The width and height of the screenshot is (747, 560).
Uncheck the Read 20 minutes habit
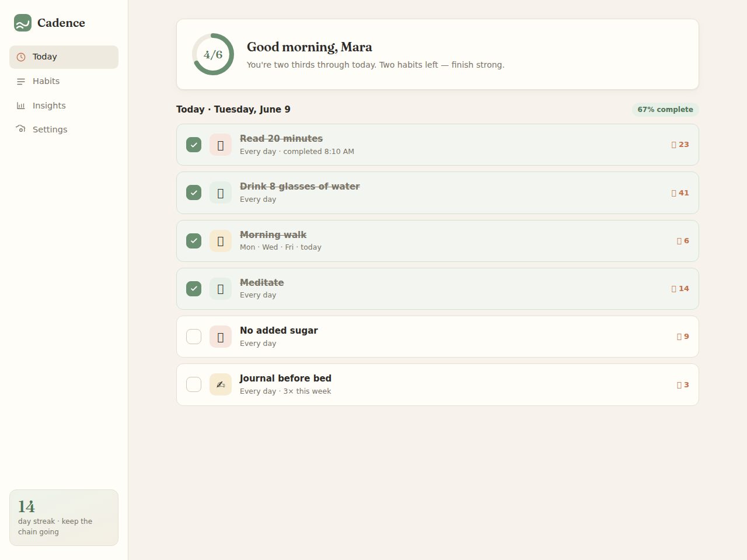coord(194,145)
